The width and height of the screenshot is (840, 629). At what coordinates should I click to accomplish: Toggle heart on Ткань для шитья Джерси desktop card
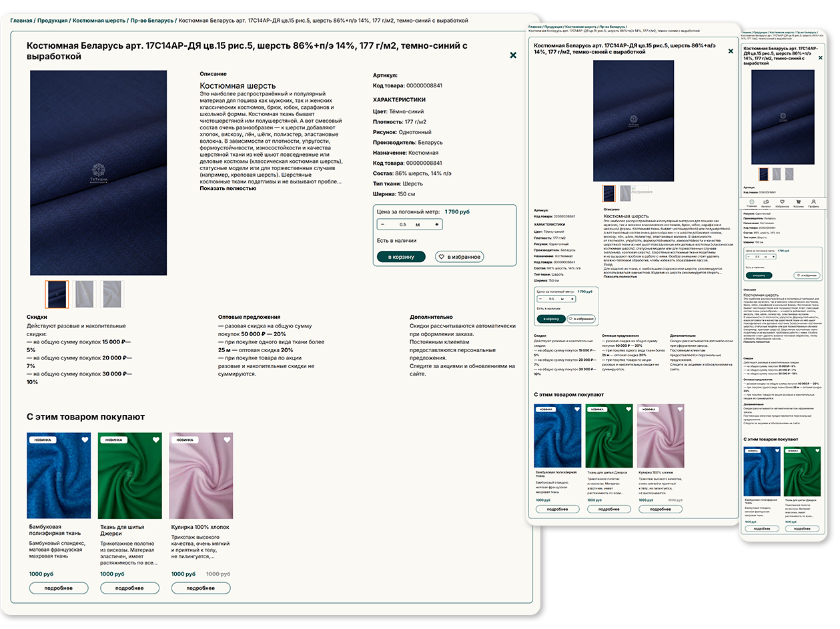coord(155,440)
